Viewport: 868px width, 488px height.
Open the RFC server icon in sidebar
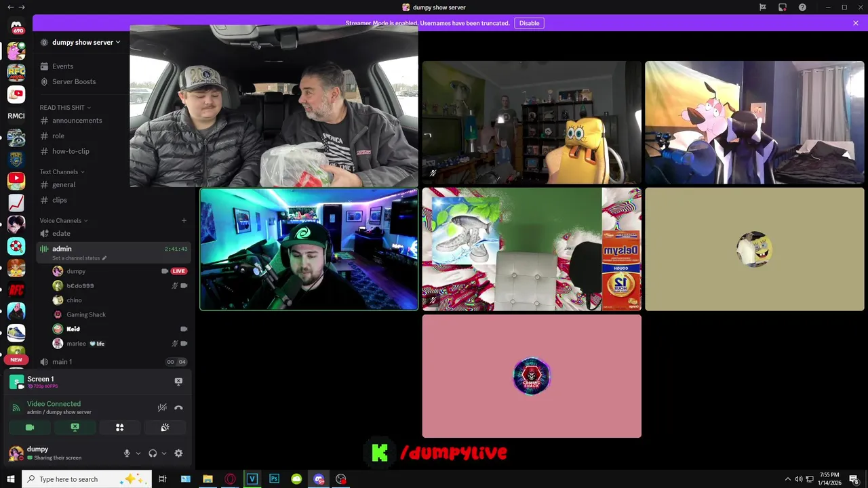tap(16, 72)
